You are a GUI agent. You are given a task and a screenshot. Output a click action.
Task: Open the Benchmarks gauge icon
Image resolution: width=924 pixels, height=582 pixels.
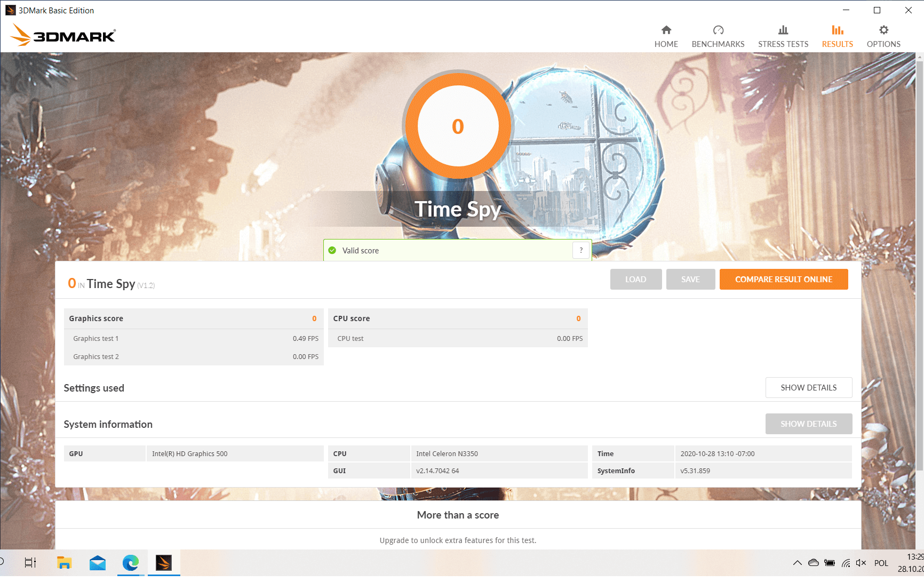click(718, 30)
